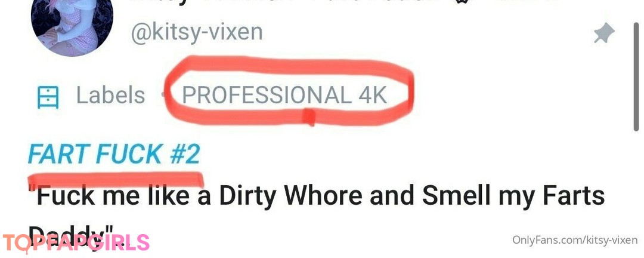Click the red hand-drawn circle outline
The width and height of the screenshot is (644, 258).
coord(289,91)
